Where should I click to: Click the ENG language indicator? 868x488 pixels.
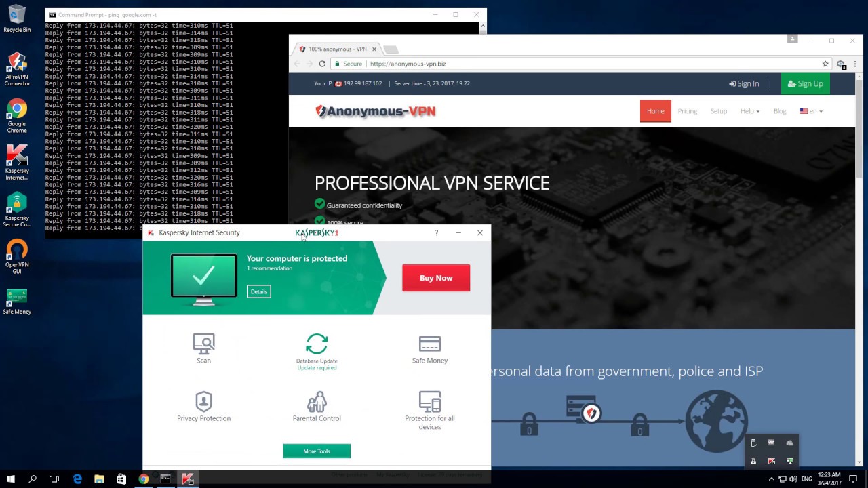[808, 479]
